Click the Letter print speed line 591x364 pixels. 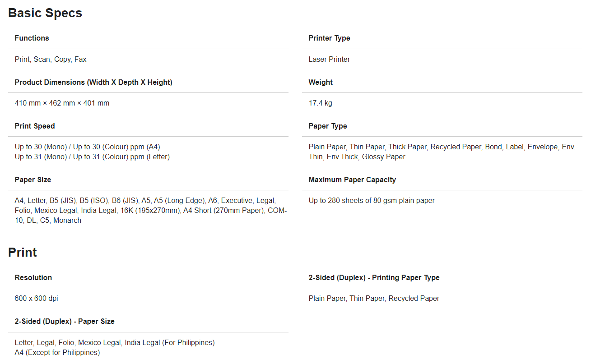92,157
